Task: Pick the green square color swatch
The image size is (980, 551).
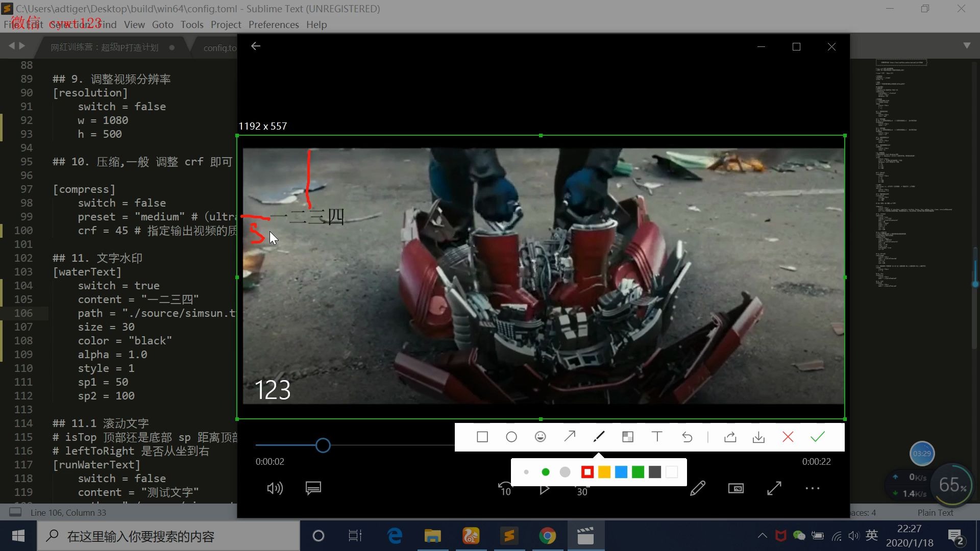Action: pos(638,472)
